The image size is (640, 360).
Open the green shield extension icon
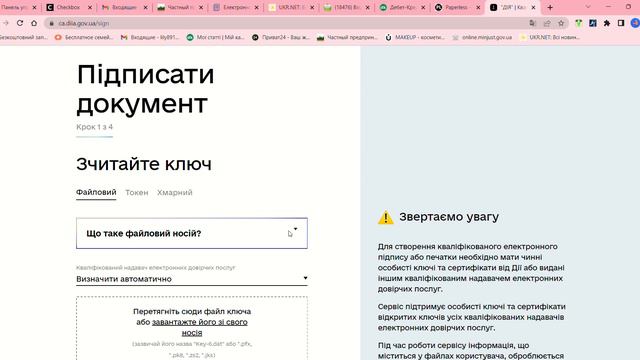click(x=578, y=23)
